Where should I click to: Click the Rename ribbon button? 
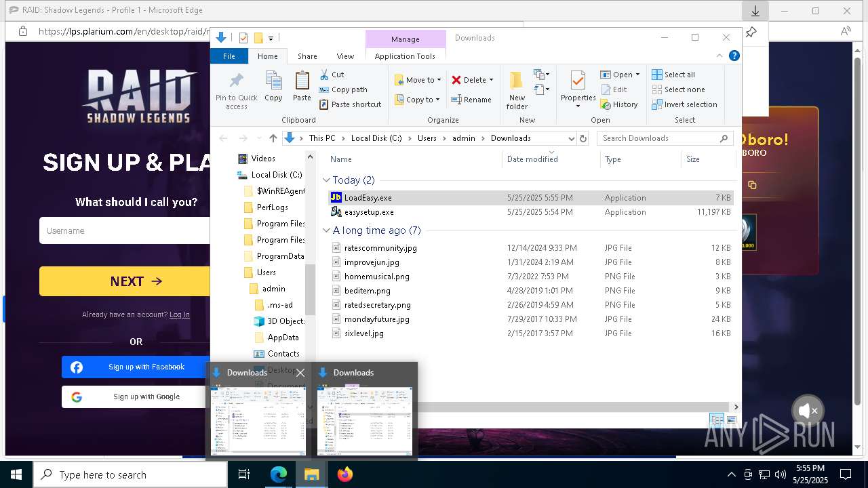[471, 100]
